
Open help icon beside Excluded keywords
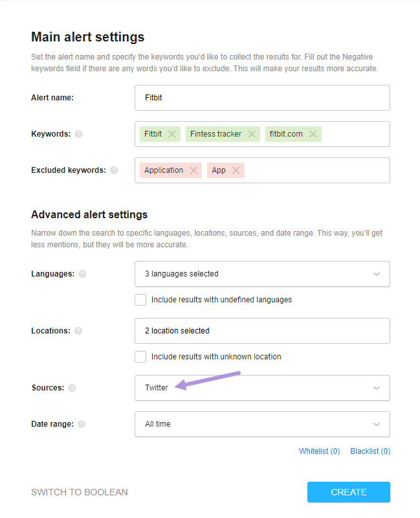click(x=114, y=170)
